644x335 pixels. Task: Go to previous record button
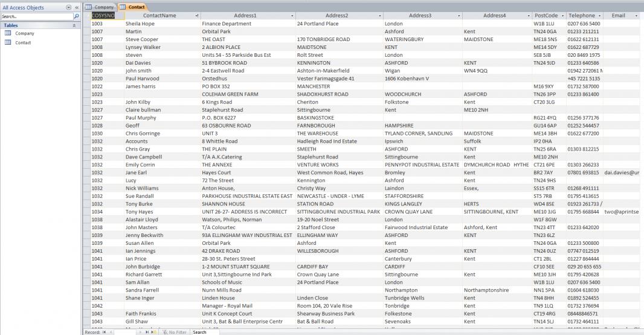[x=111, y=332]
